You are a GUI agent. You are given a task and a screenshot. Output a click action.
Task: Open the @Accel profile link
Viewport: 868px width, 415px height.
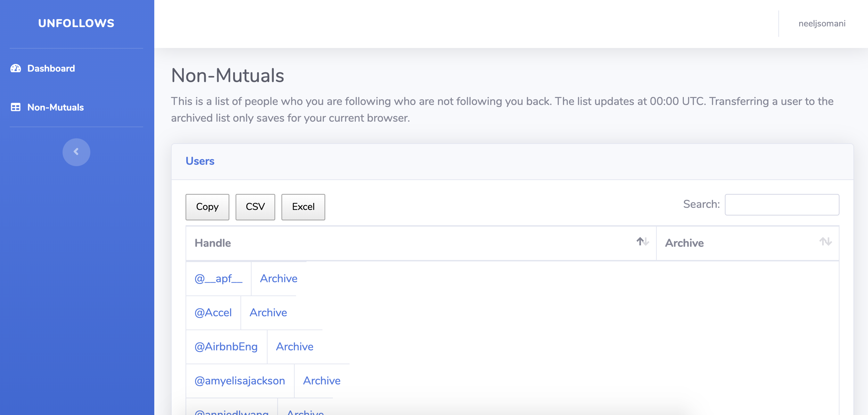(x=213, y=312)
